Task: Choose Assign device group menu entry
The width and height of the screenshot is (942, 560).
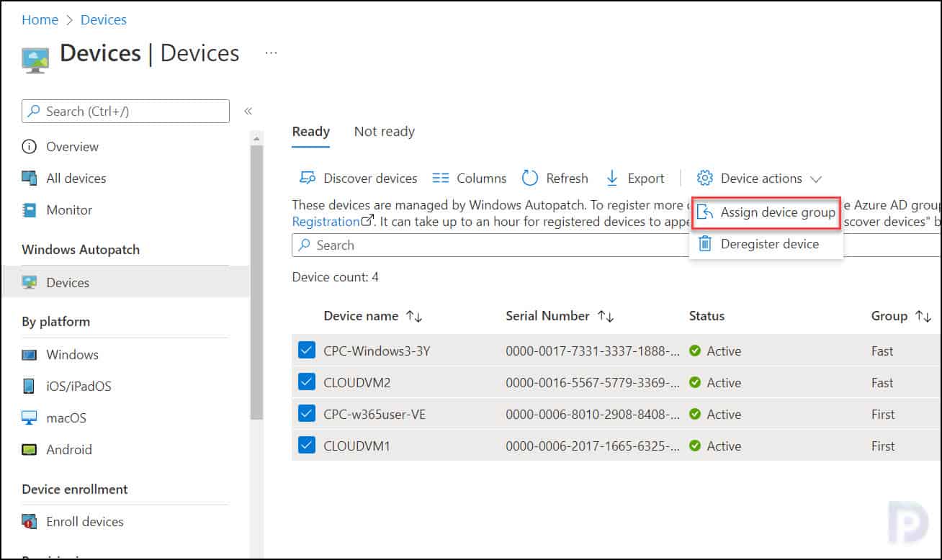Action: pos(766,212)
